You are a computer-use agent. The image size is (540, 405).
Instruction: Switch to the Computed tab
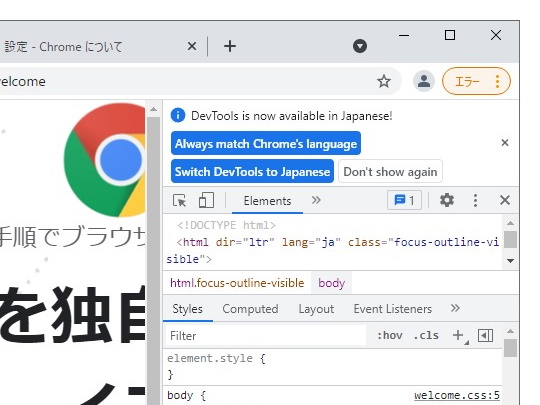coord(250,309)
